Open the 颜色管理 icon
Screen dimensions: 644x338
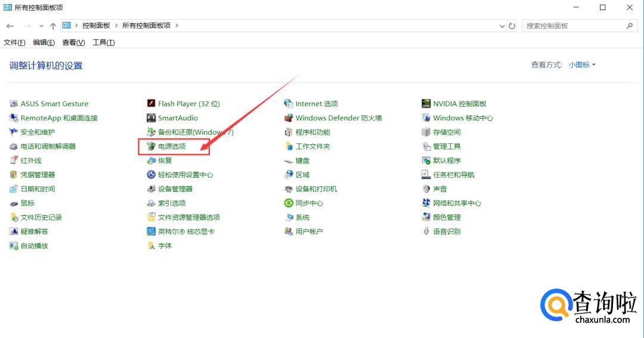[426, 217]
